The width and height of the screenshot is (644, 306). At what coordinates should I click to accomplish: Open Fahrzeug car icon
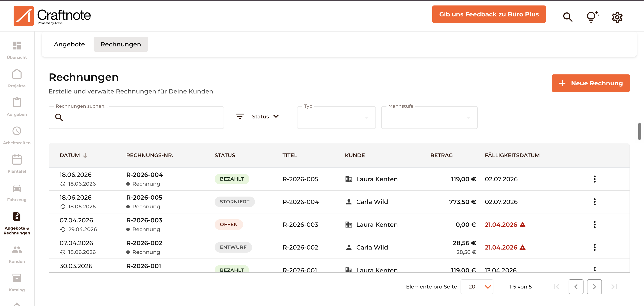coord(17,188)
